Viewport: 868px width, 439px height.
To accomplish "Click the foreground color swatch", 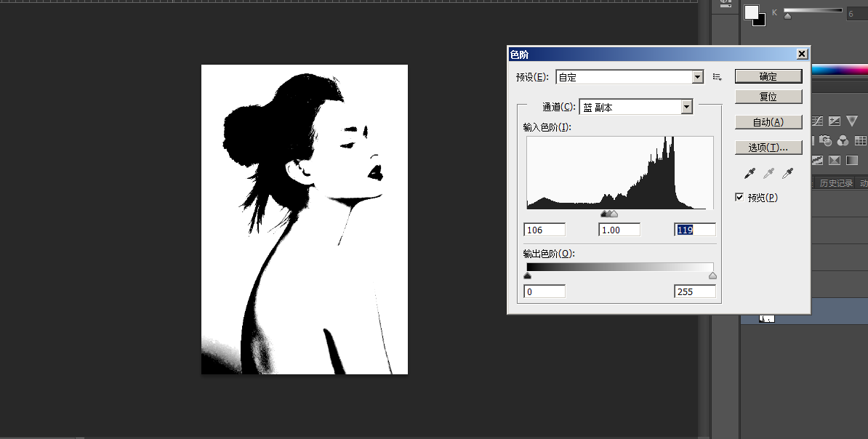I will tap(751, 12).
